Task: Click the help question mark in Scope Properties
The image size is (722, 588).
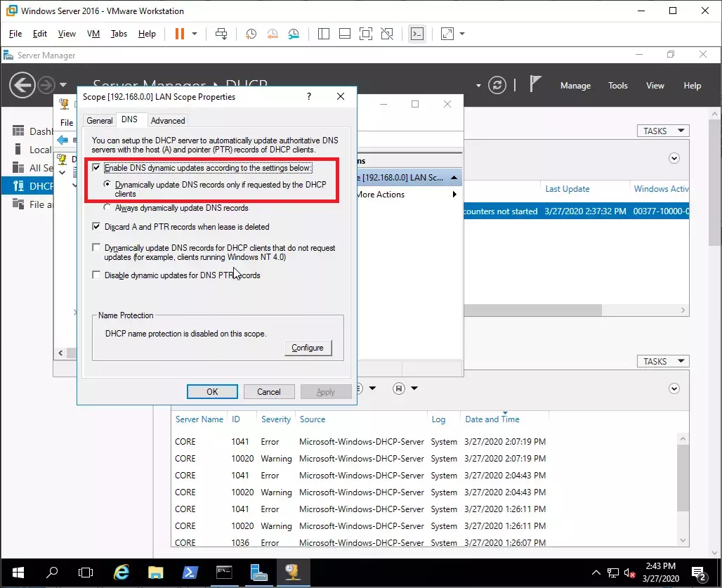Action: click(x=309, y=96)
